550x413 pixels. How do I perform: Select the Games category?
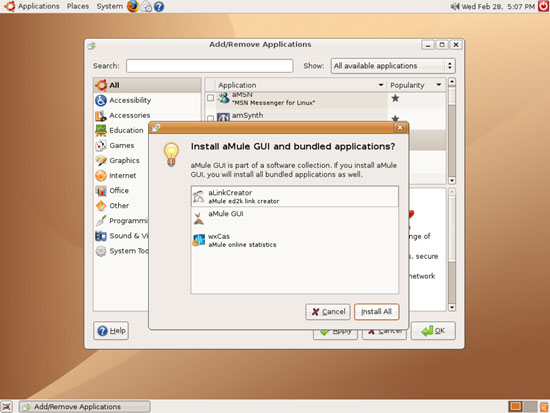(121, 146)
